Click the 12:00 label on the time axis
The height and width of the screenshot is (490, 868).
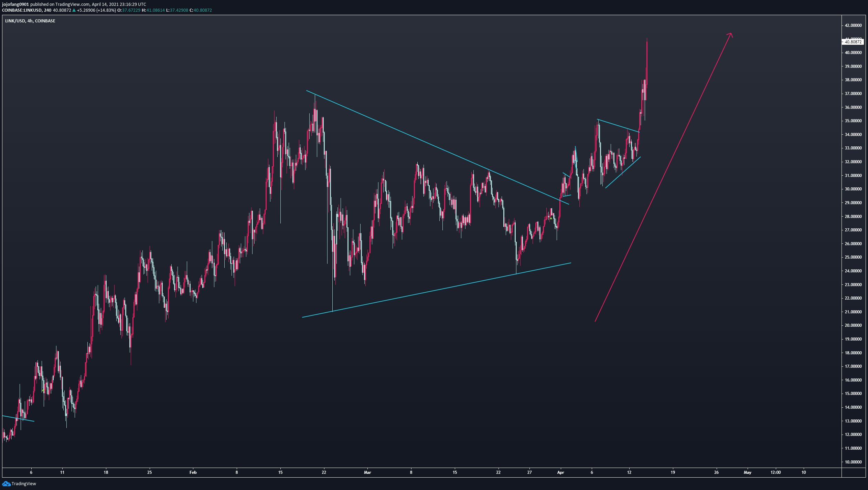point(775,472)
